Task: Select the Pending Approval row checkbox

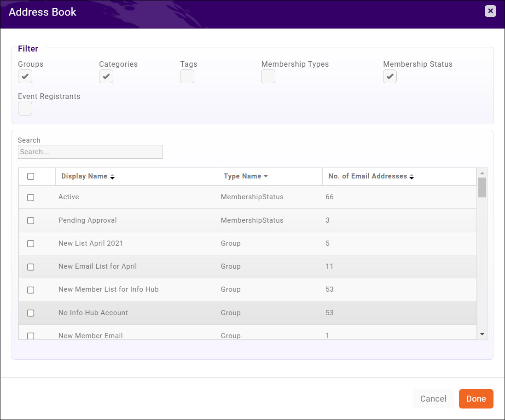Action: pyautogui.click(x=30, y=220)
